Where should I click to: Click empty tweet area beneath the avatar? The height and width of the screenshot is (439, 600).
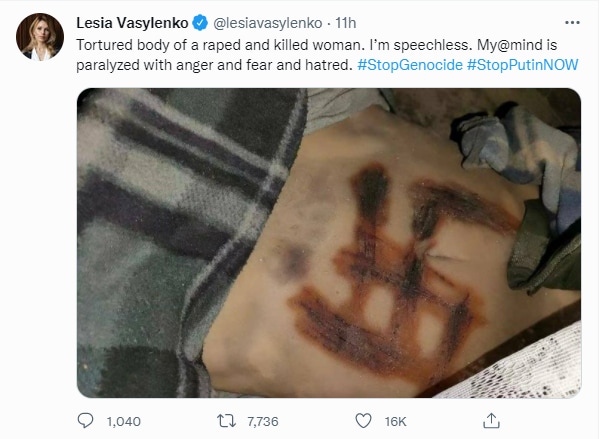tap(40, 230)
